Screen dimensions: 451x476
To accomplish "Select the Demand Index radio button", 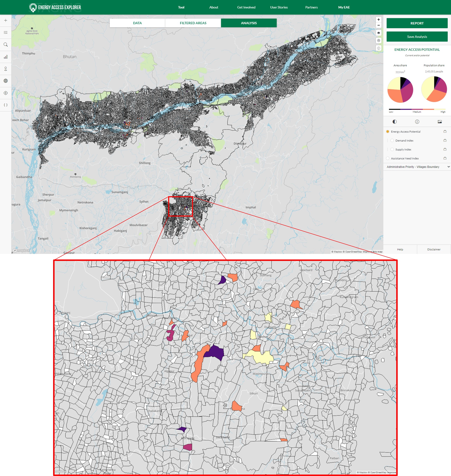I will 392,141.
